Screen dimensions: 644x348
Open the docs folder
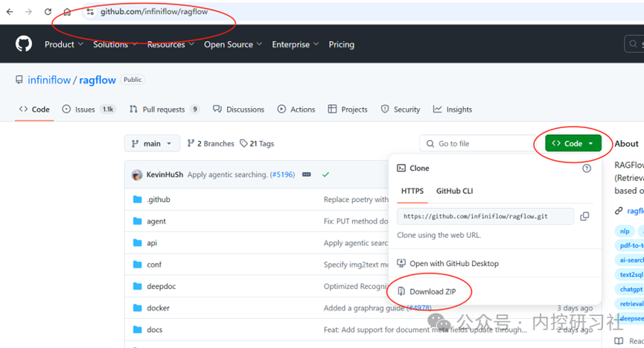coord(154,329)
